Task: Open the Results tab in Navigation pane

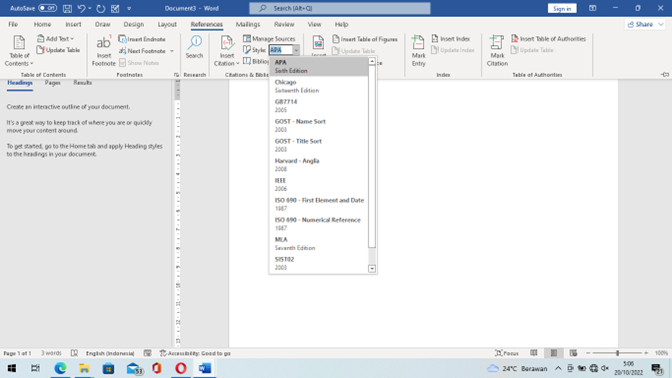Action: click(82, 83)
